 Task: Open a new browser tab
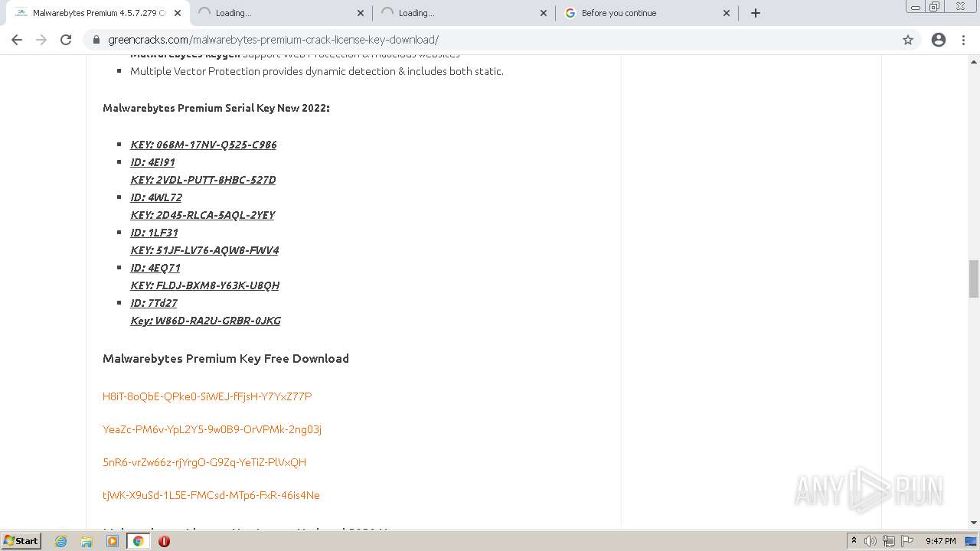point(756,13)
